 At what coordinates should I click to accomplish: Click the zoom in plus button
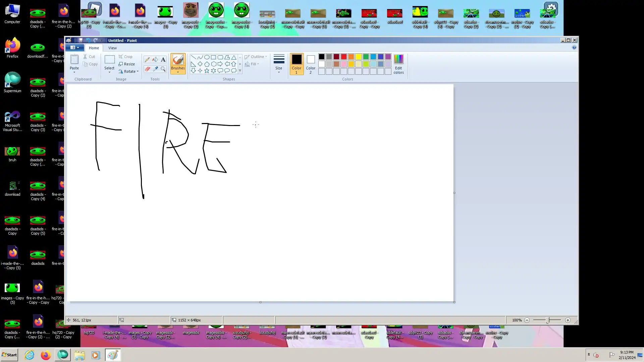pyautogui.click(x=568, y=320)
